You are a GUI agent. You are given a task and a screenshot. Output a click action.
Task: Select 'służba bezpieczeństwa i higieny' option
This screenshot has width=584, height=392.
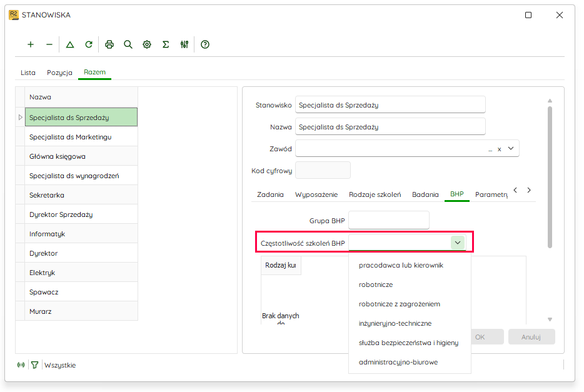click(x=410, y=343)
